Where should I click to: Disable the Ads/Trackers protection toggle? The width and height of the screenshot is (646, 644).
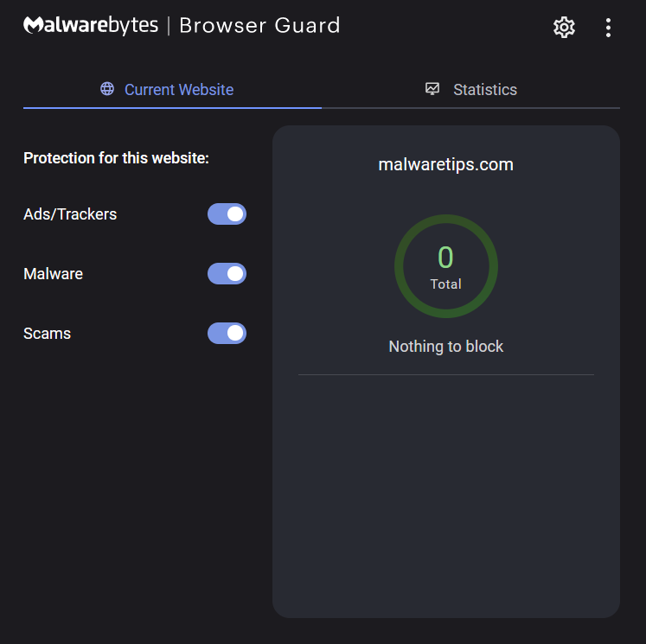[227, 214]
